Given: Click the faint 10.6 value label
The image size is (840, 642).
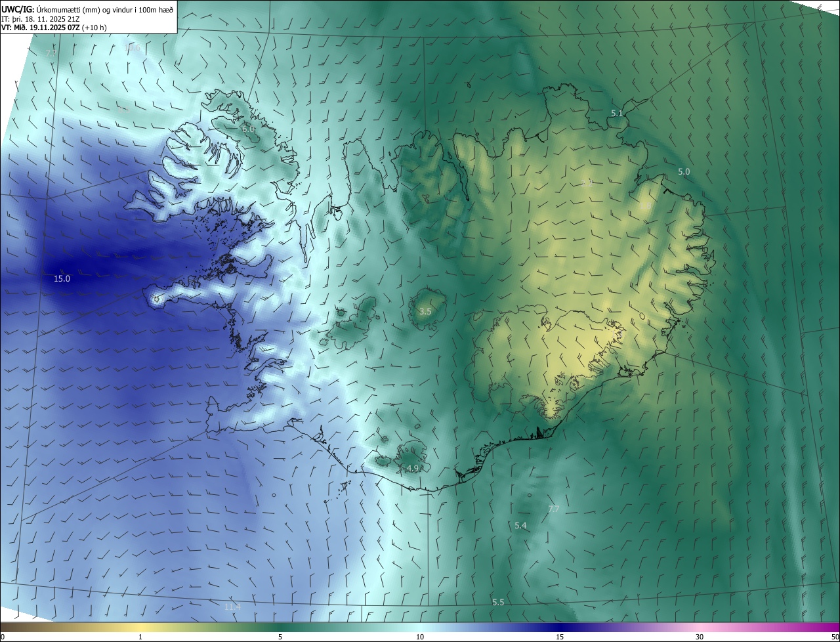Looking at the screenshot, I should pyautogui.click(x=132, y=47).
